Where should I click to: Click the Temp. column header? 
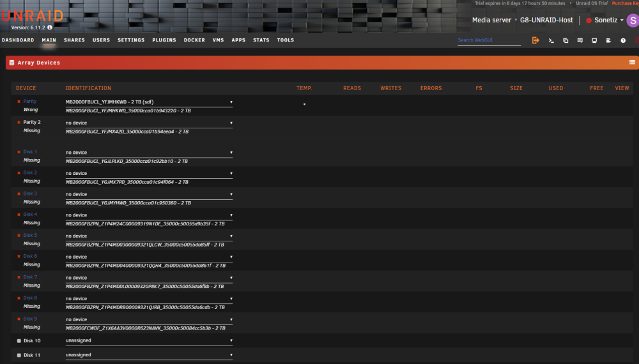pos(304,88)
